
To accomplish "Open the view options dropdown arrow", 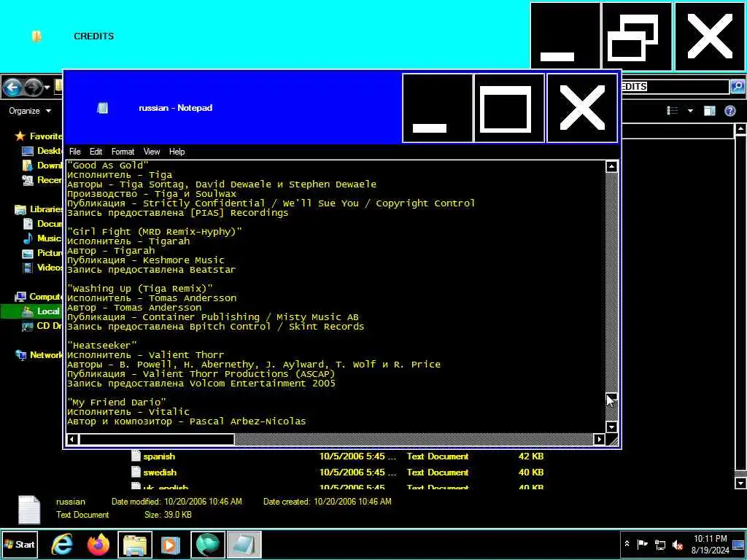I will coord(690,111).
